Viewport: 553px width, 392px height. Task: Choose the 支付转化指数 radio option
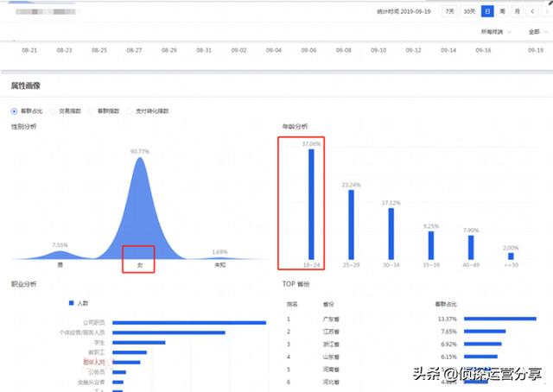tap(129, 111)
